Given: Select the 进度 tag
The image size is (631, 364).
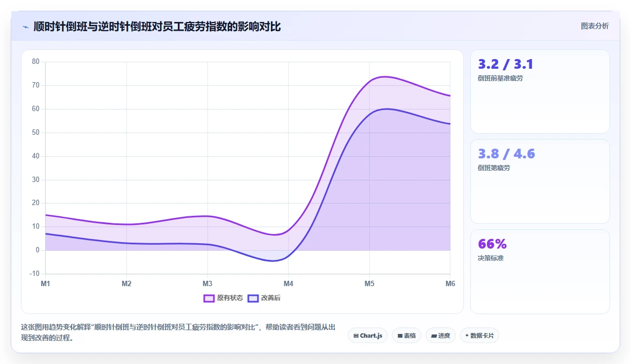Looking at the screenshot, I should click(441, 336).
